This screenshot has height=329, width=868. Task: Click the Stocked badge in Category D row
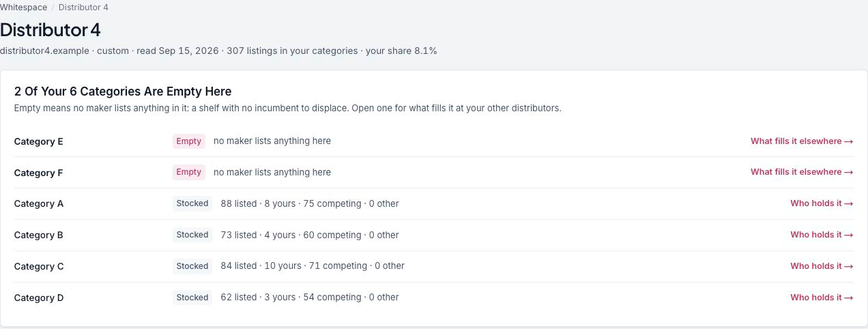[192, 298]
